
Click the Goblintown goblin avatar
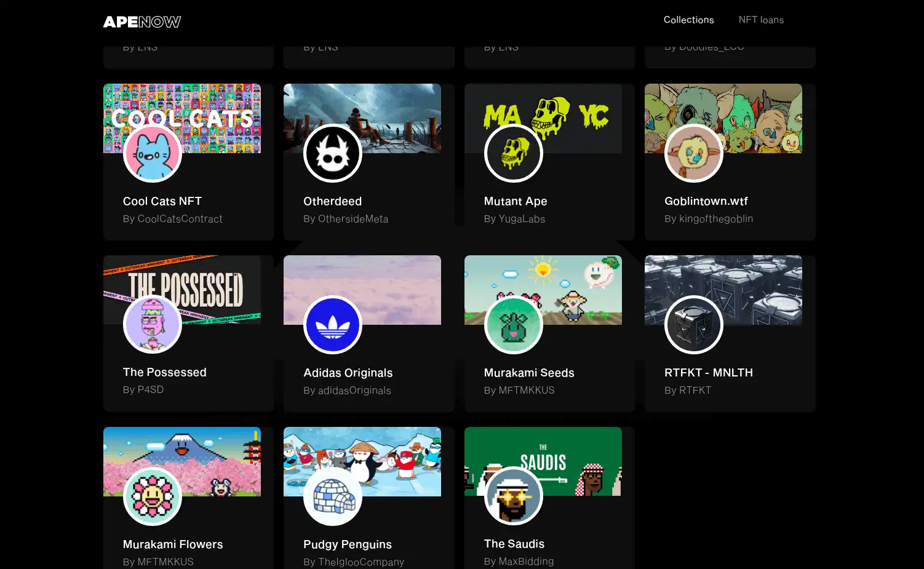tap(694, 153)
